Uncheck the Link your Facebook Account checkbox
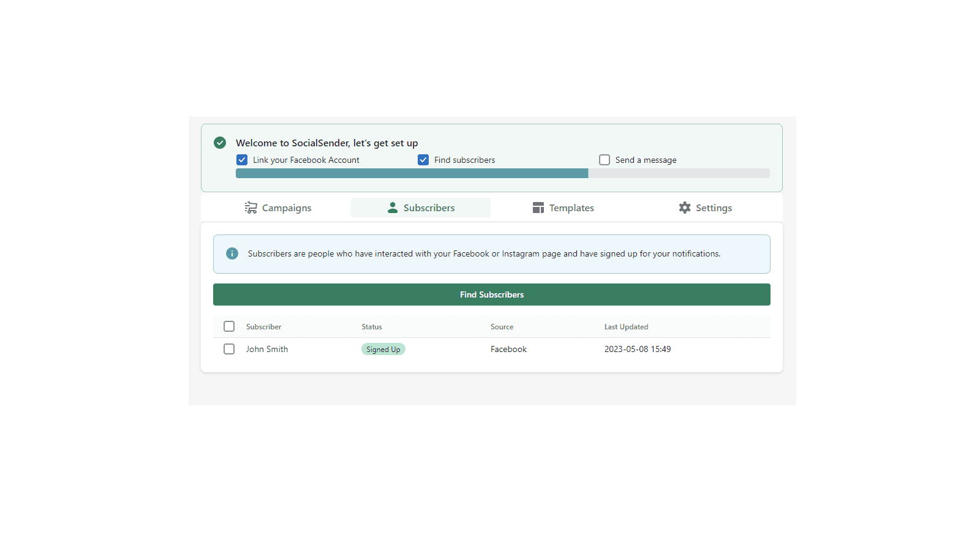 click(242, 160)
